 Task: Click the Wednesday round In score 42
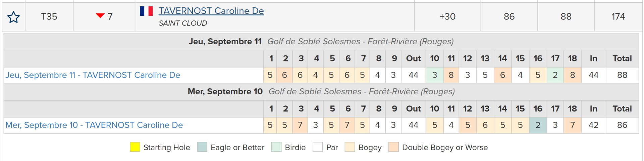(594, 125)
